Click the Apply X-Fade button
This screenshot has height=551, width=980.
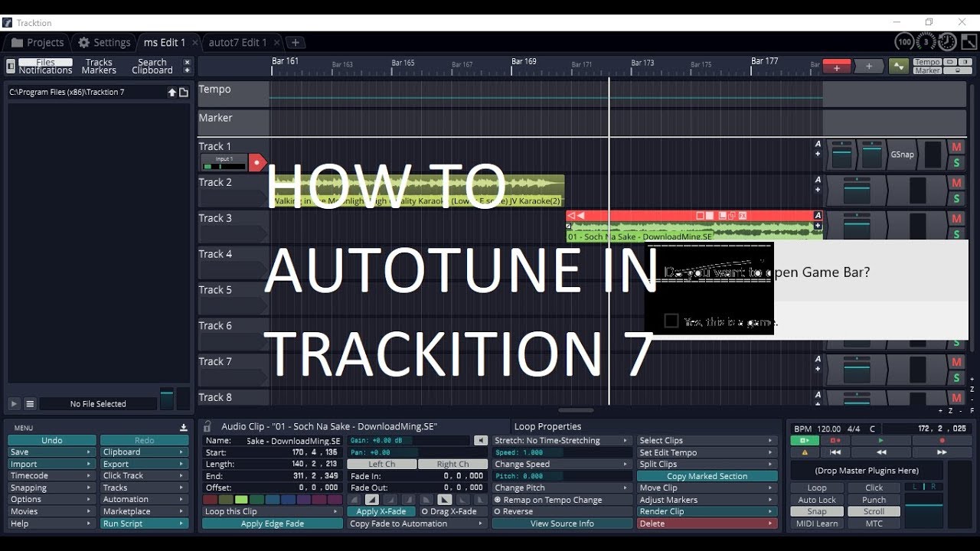381,511
